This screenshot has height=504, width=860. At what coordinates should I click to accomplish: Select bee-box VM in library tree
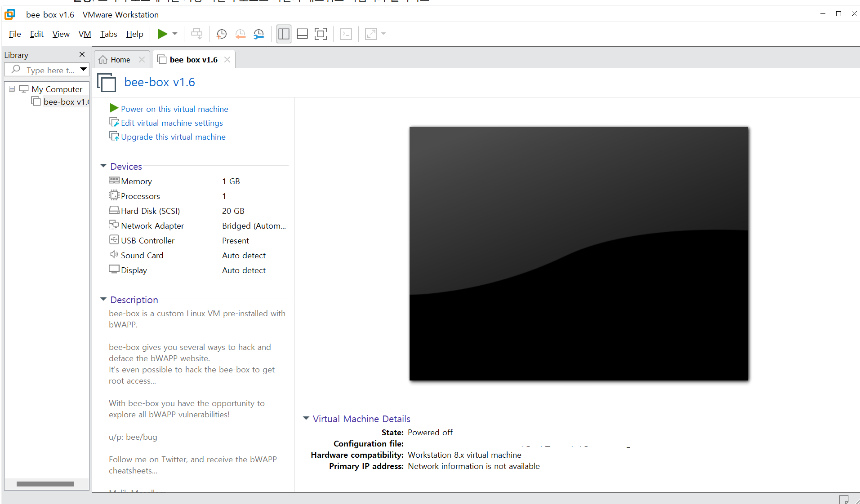pos(60,102)
